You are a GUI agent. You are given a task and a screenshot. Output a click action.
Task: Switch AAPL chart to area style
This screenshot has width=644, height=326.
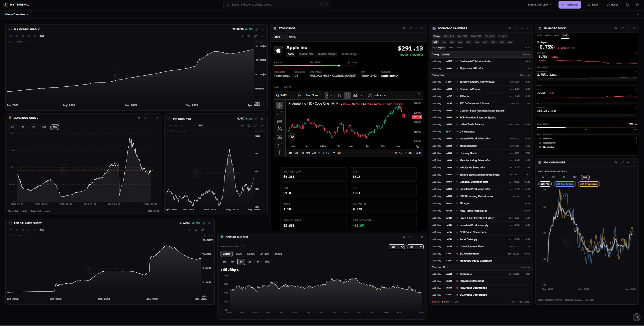coord(355,95)
